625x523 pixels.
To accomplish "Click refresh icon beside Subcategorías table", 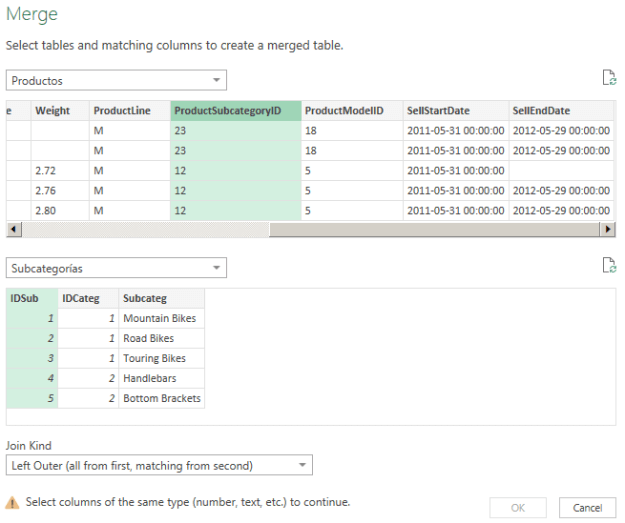I will (x=608, y=265).
